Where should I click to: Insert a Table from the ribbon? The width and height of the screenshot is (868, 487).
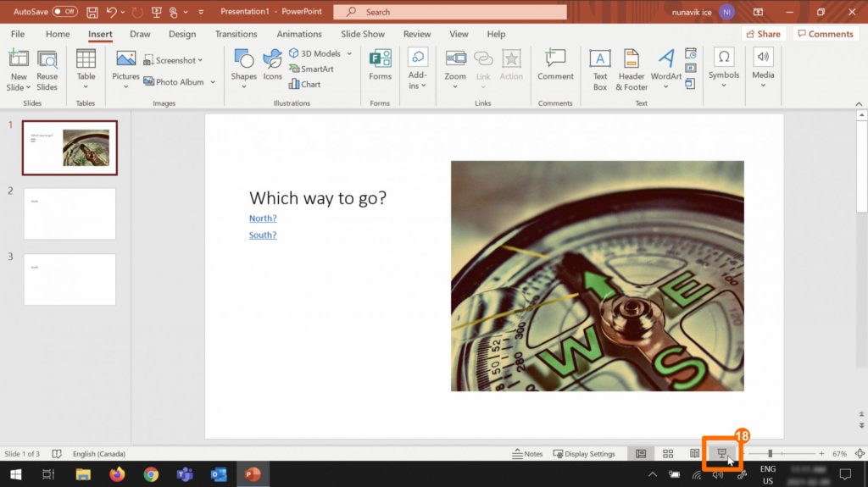coord(86,66)
